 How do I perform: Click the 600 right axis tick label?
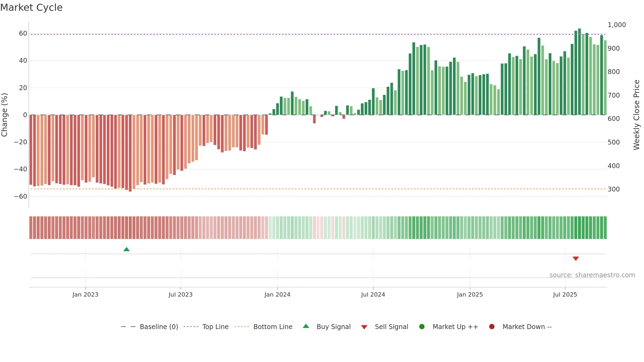tap(614, 119)
